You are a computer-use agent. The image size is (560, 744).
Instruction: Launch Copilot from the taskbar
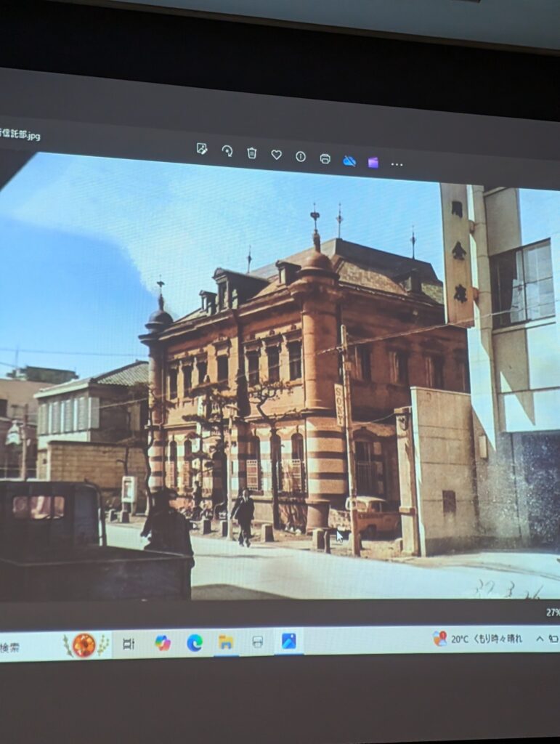pyautogui.click(x=163, y=643)
